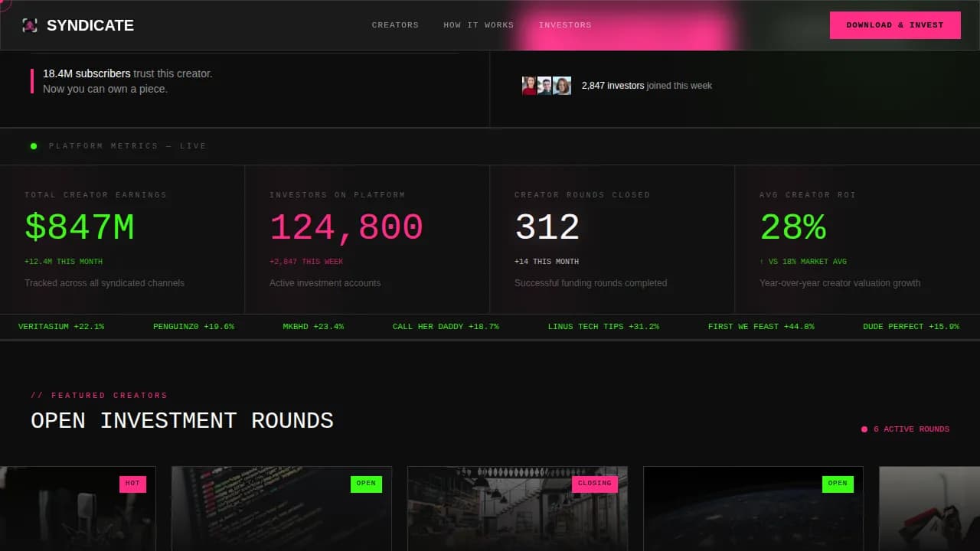
Task: Click the VS 18% MARKET AVG text
Action: click(803, 262)
